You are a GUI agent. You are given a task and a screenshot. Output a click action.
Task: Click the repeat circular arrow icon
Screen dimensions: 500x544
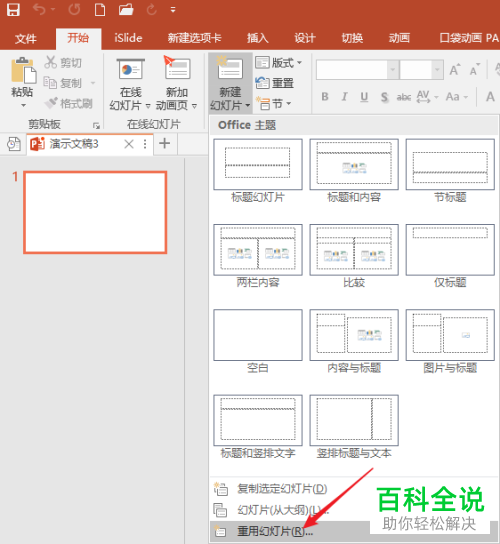click(74, 9)
